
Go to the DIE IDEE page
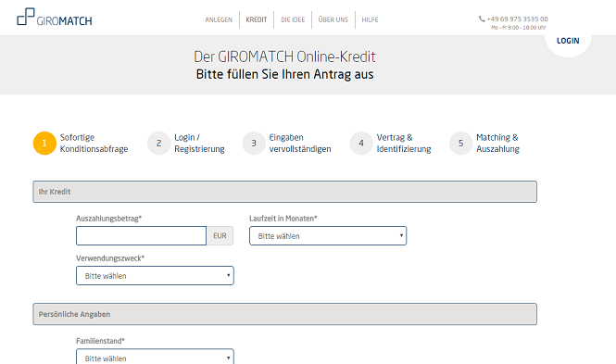point(293,19)
